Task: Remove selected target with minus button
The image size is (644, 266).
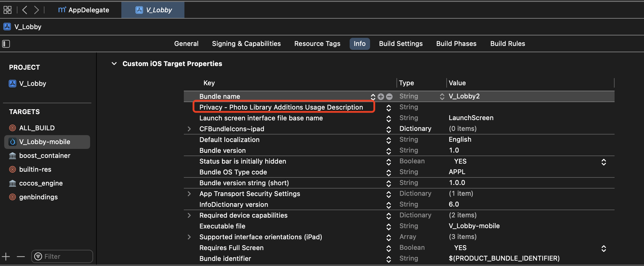Action: [21, 256]
